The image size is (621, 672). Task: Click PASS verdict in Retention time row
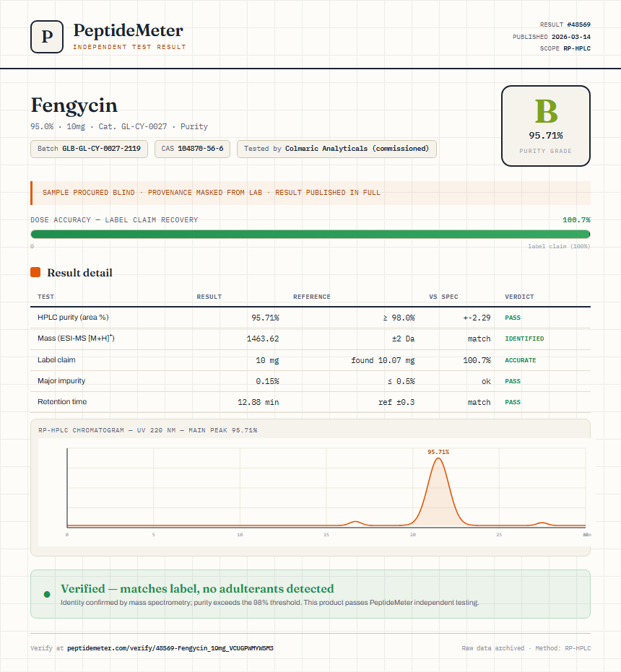[513, 402]
